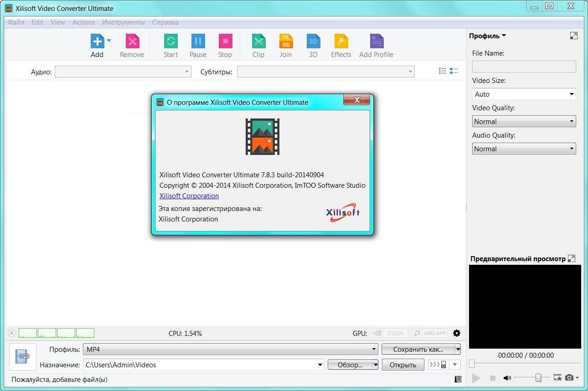The image size is (588, 391).
Task: Maximize the main application window
Action: (549, 6)
